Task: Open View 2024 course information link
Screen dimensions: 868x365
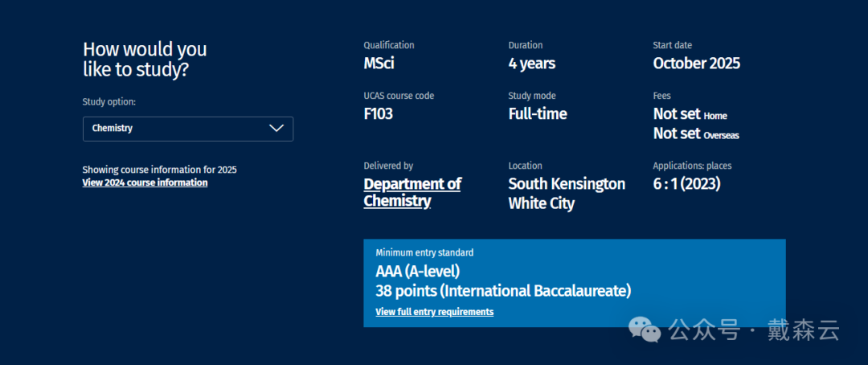Action: [x=145, y=182]
